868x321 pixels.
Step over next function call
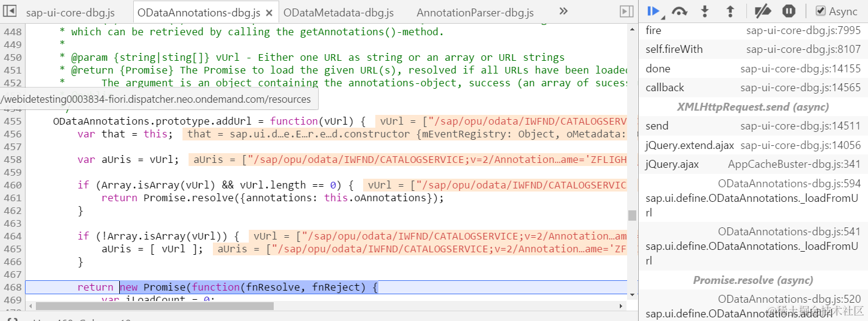click(679, 11)
